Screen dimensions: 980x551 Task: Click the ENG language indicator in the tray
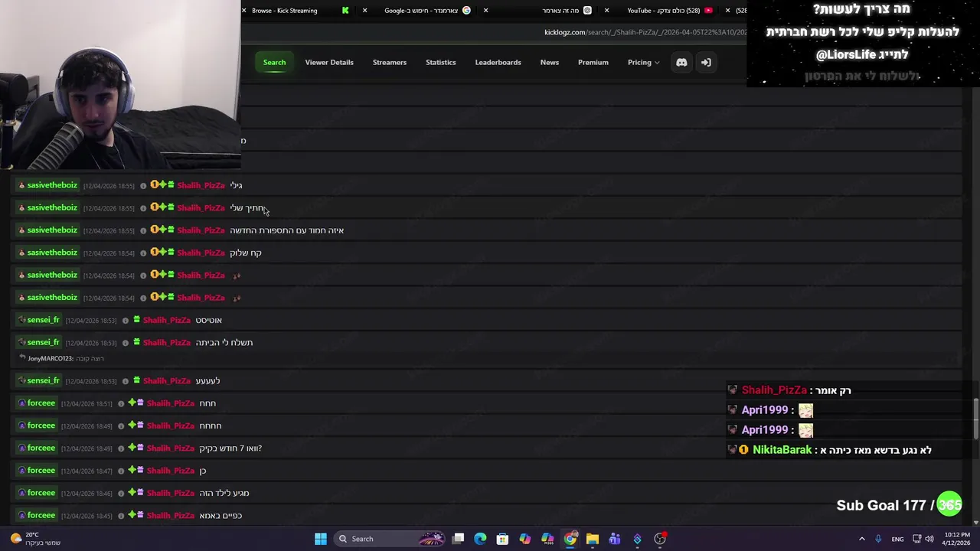tap(897, 539)
